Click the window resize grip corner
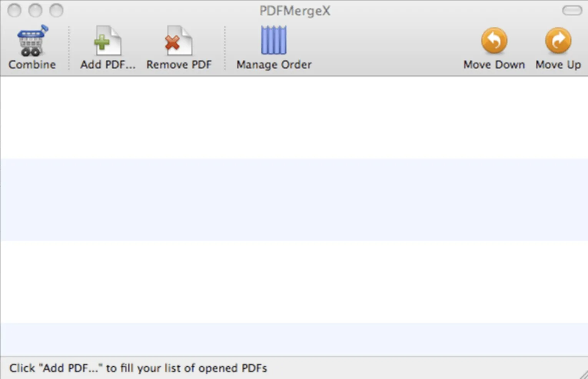The height and width of the screenshot is (379, 588). (x=583, y=374)
